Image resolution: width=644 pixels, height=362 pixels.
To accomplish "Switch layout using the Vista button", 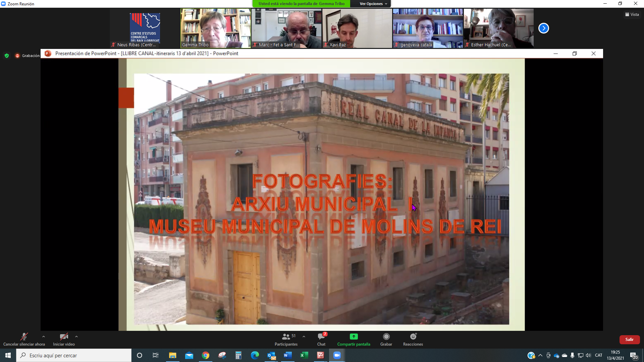I will pyautogui.click(x=632, y=14).
